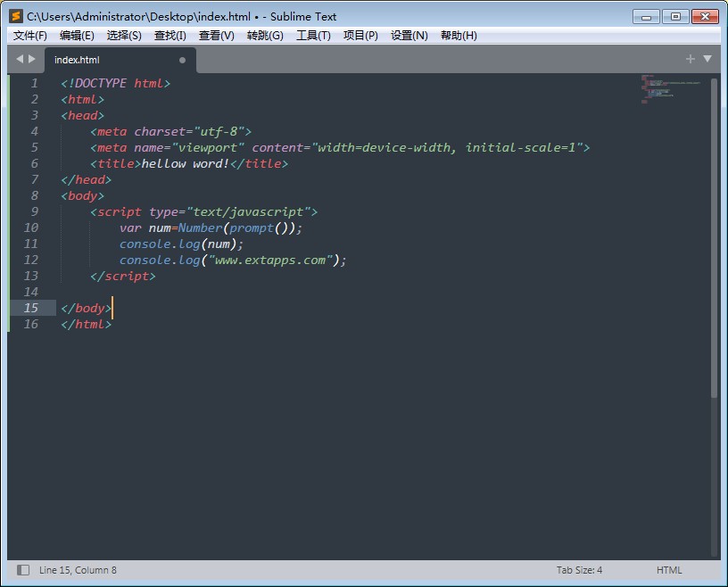
Task: Click the Sublime Text app icon in title bar
Action: tap(16, 16)
